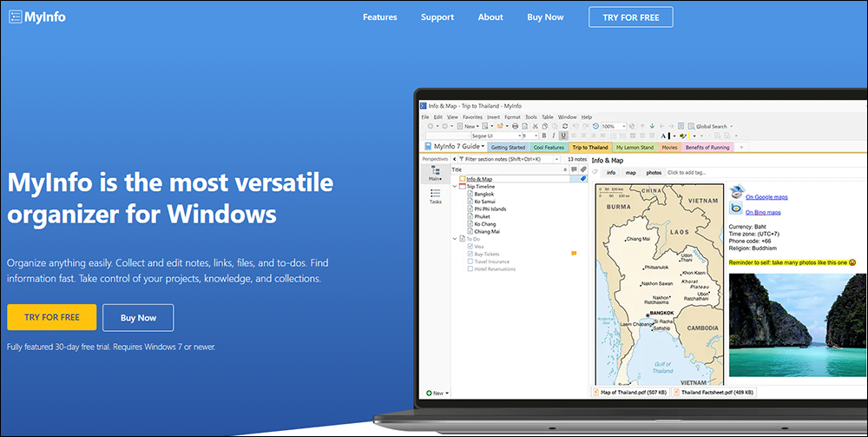The height and width of the screenshot is (437, 868).
Task: Click the comments column header icon
Action: [574, 169]
